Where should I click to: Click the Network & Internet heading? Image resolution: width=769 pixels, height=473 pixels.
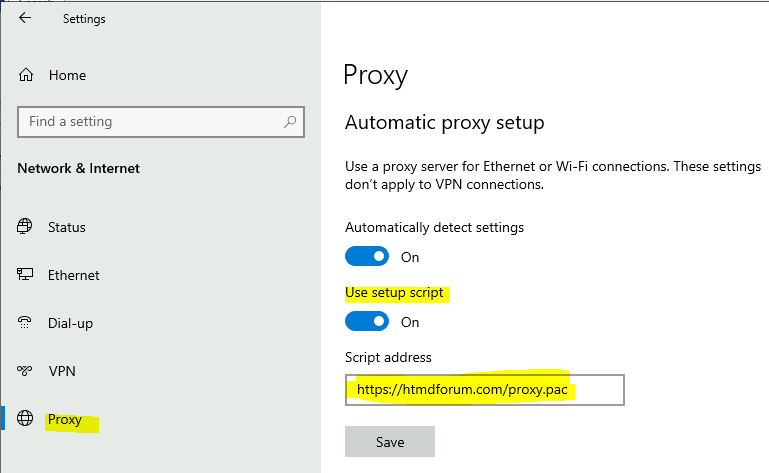[79, 168]
